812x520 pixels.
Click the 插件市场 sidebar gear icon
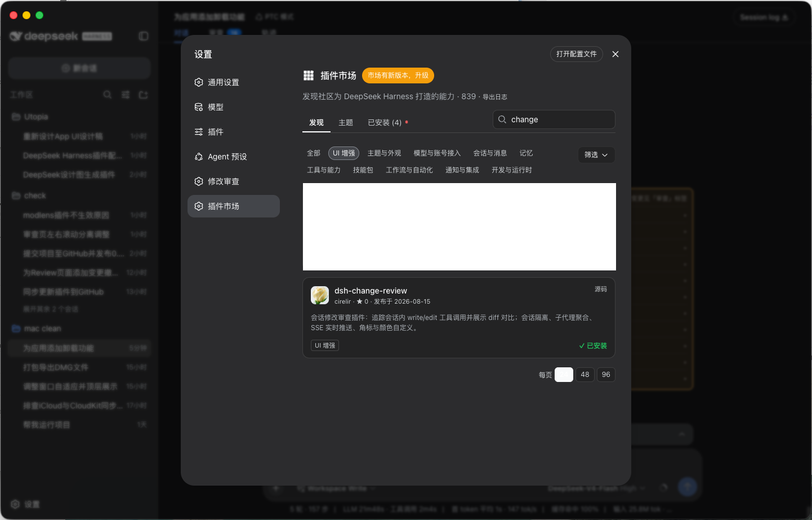pyautogui.click(x=199, y=206)
